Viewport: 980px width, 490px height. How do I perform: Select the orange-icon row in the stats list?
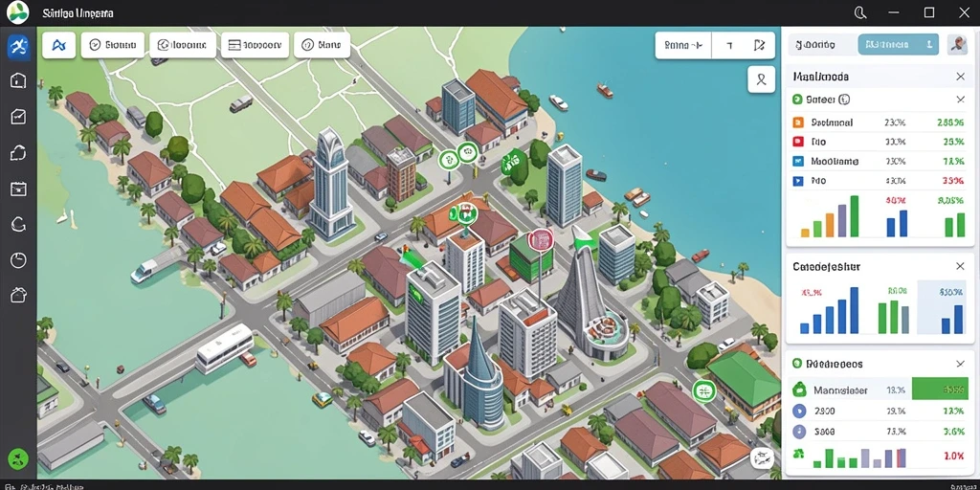[x=879, y=122]
